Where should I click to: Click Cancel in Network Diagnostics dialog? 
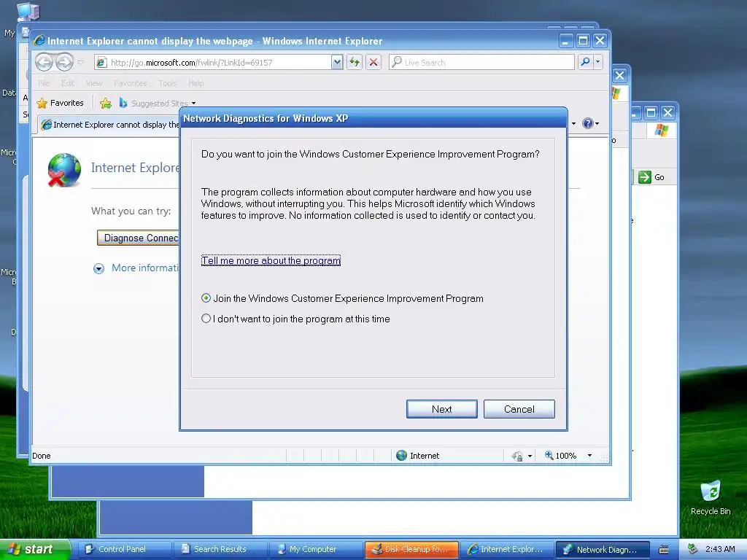click(x=519, y=409)
